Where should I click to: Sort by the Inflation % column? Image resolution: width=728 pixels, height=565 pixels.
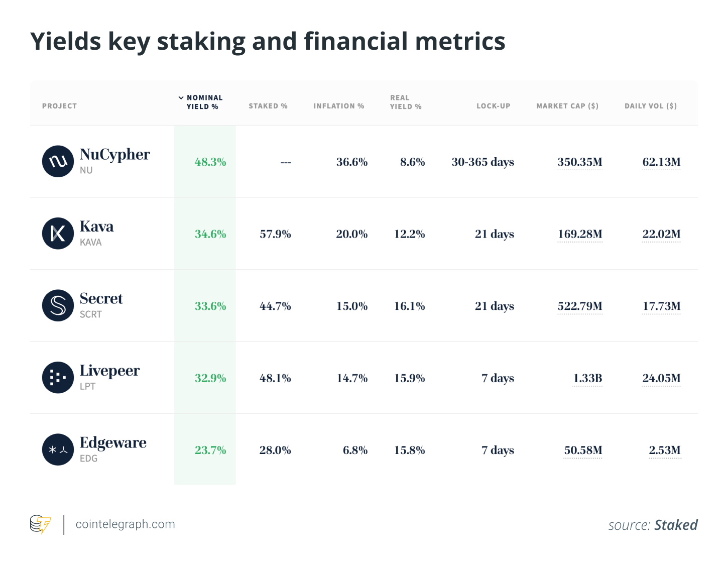(339, 106)
